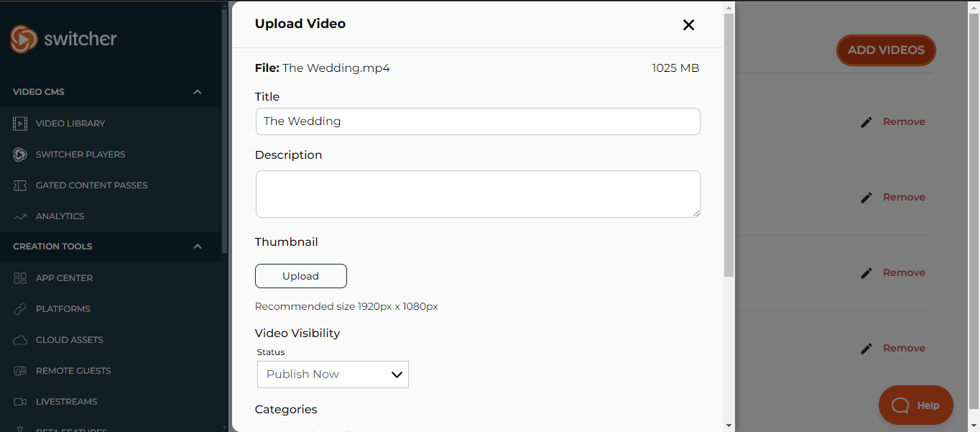
Task: Click the Platforms link icon
Action: pyautogui.click(x=20, y=309)
